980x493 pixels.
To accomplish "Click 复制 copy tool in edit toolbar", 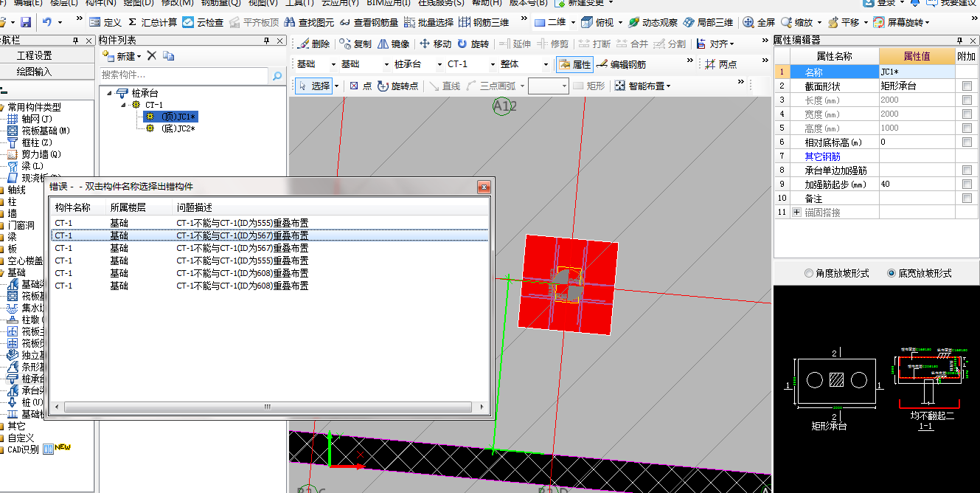I will point(356,44).
